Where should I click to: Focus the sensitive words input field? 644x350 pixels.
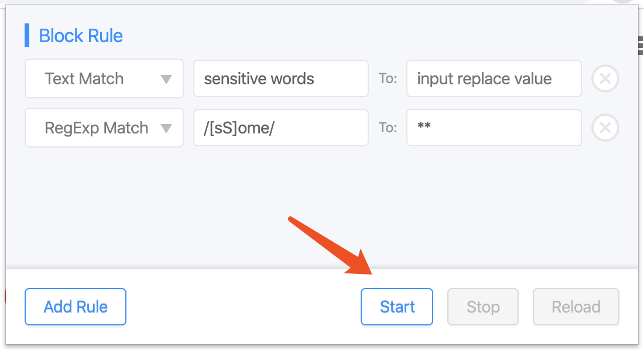281,78
